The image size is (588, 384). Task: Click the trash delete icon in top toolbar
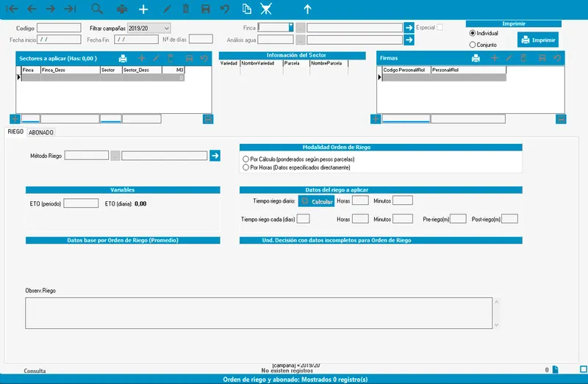coord(186,9)
